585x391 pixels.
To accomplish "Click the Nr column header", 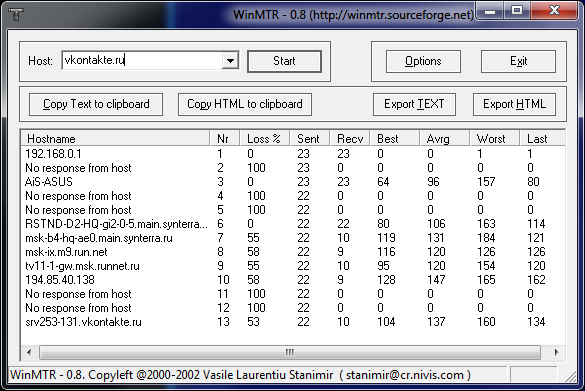I will pyautogui.click(x=225, y=139).
